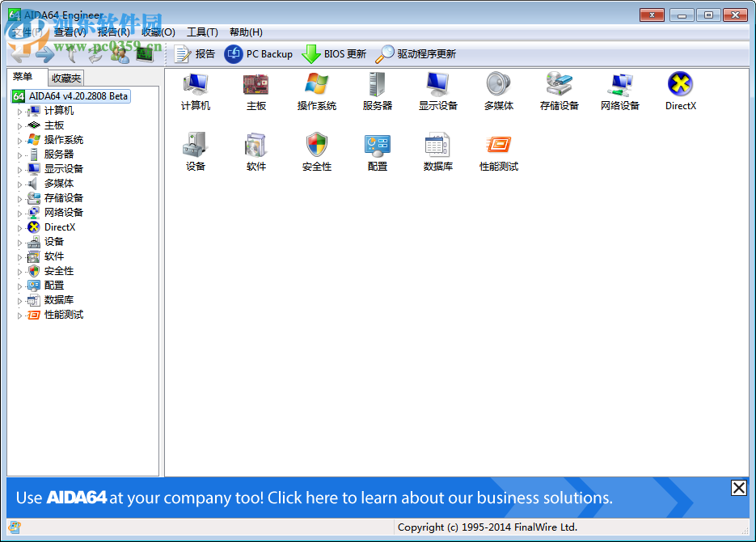Select 软件 in the tree
756x542 pixels.
point(54,256)
